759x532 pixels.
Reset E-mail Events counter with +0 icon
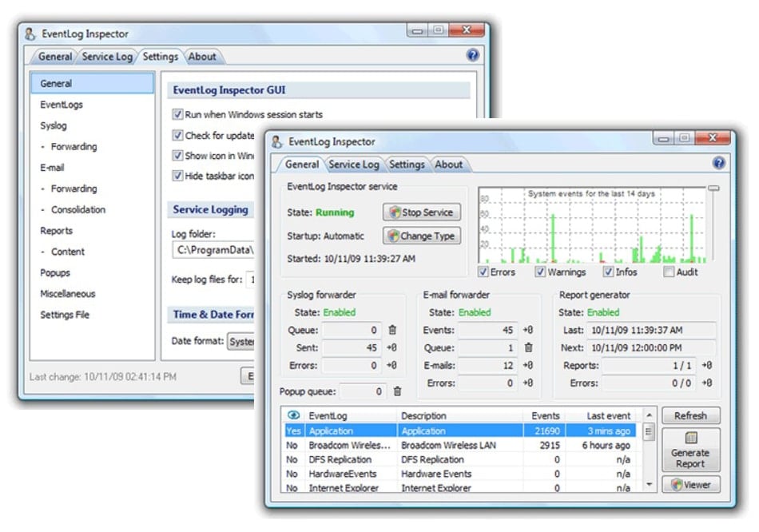pos(527,330)
